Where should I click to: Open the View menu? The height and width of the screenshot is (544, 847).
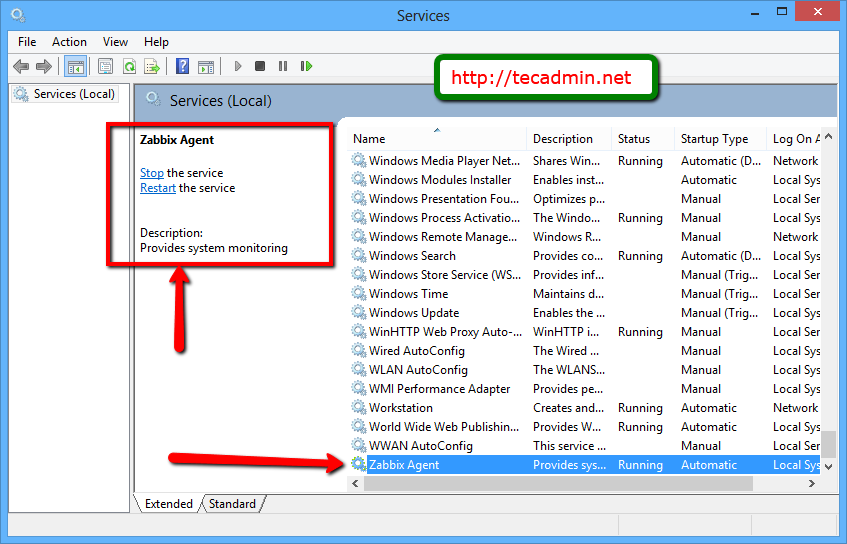click(115, 42)
